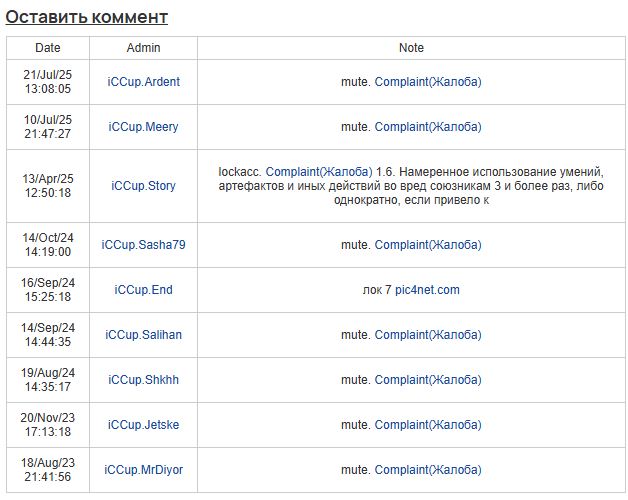The height and width of the screenshot is (500, 628).
Task: Click Complaint link in iCCup.MrDiyor row
Action: pyautogui.click(x=428, y=470)
